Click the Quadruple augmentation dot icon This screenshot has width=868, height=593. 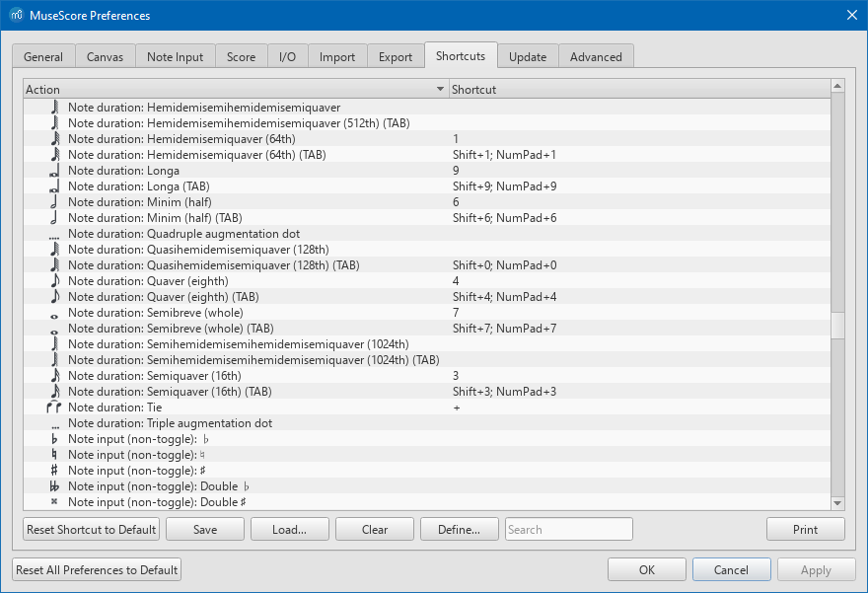pos(54,237)
